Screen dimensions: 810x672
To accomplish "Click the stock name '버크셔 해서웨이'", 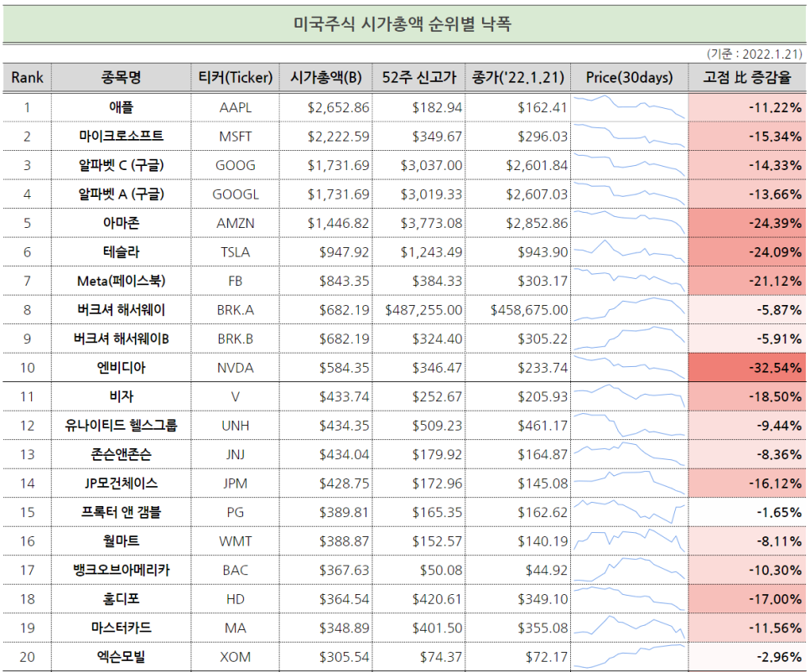I will coord(121,310).
